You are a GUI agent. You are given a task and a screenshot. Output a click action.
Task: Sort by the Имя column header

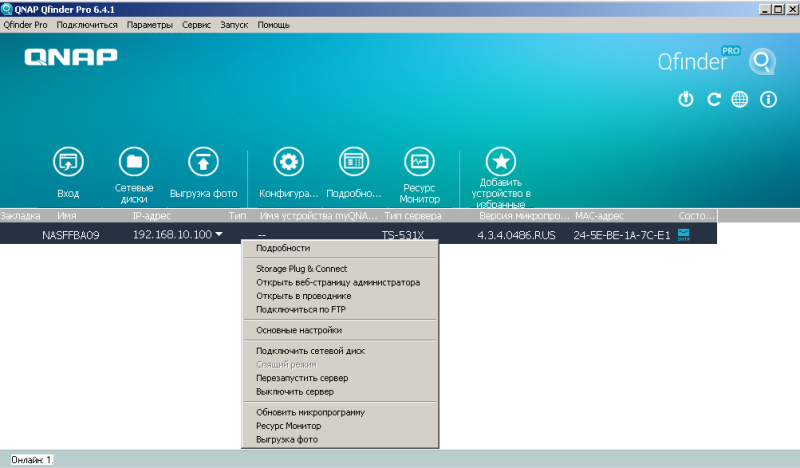coord(66,216)
